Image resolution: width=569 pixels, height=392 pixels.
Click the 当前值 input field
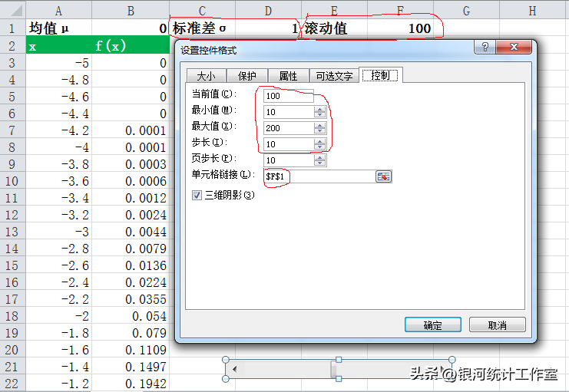click(289, 96)
